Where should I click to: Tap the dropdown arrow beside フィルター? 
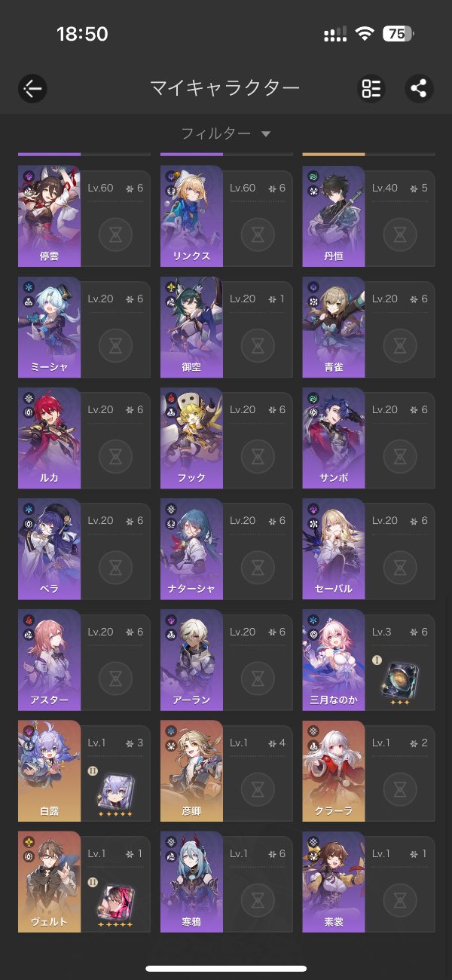click(265, 134)
